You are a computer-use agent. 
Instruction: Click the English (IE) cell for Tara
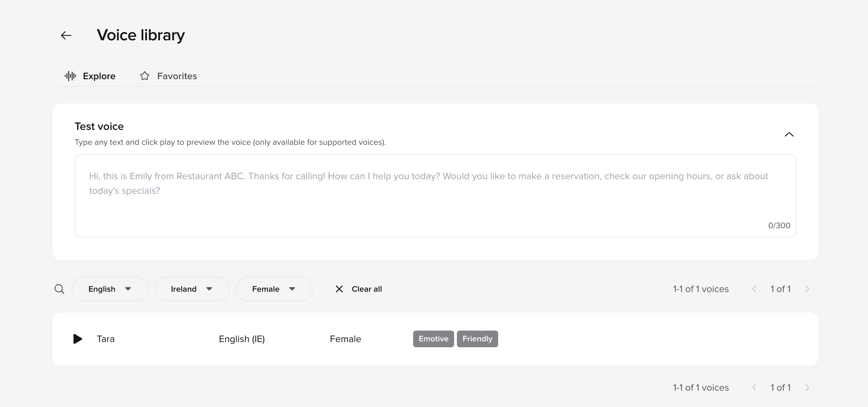click(242, 339)
